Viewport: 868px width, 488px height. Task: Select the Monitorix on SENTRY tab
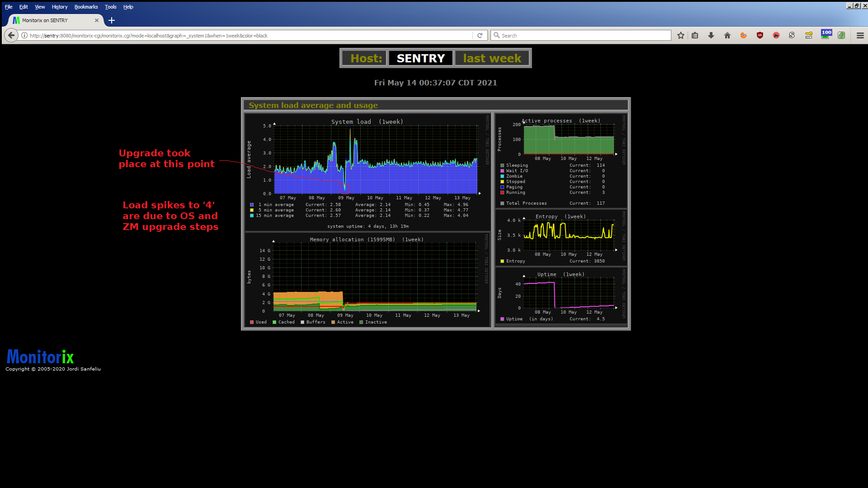[x=57, y=20]
